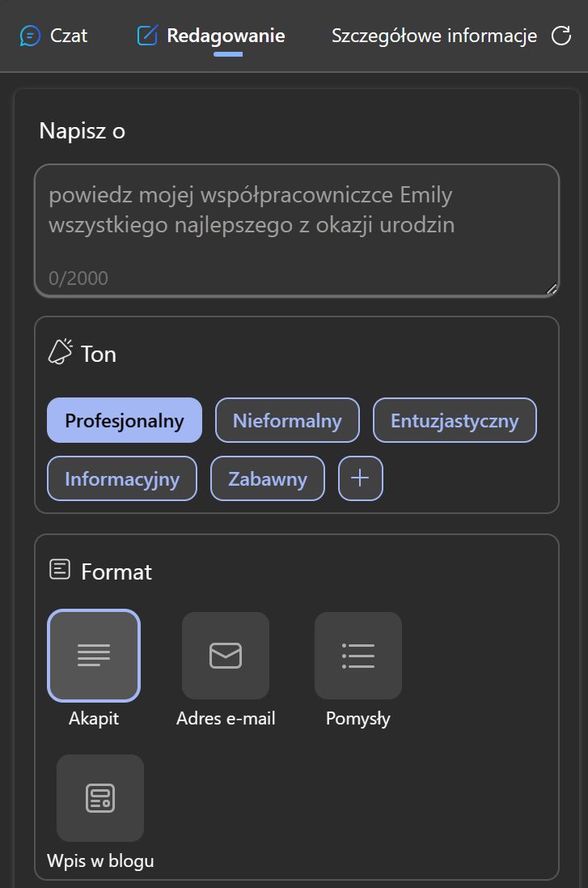This screenshot has width=588, height=888.
Task: Click the Format section icon
Action: pyautogui.click(x=60, y=569)
